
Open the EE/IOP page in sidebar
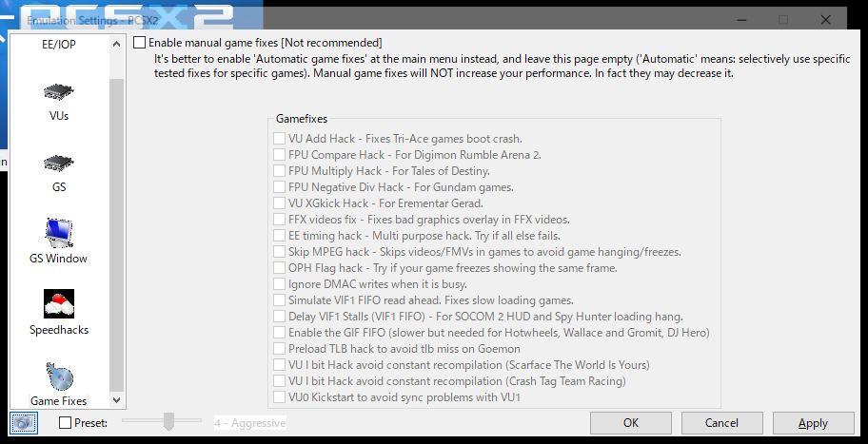point(59,45)
